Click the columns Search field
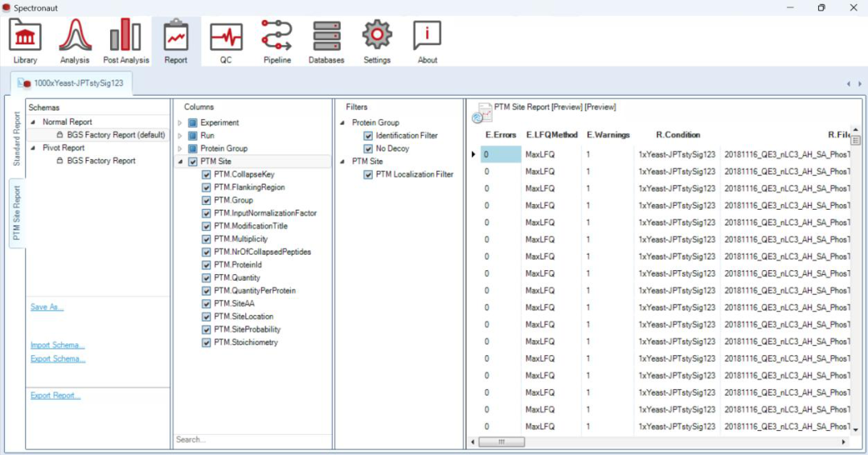Viewport: 868px width, 455px height. 252,440
